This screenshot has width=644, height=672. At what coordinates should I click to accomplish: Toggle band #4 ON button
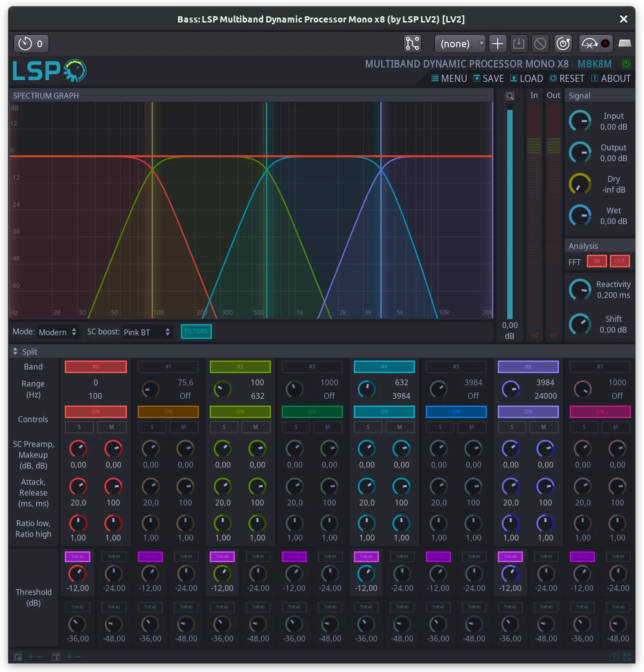384,412
